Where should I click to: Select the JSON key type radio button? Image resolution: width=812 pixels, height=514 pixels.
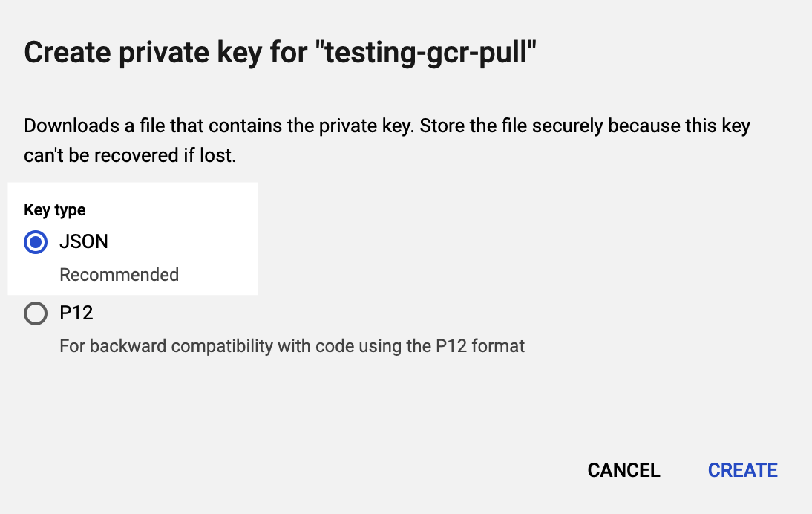pos(36,242)
